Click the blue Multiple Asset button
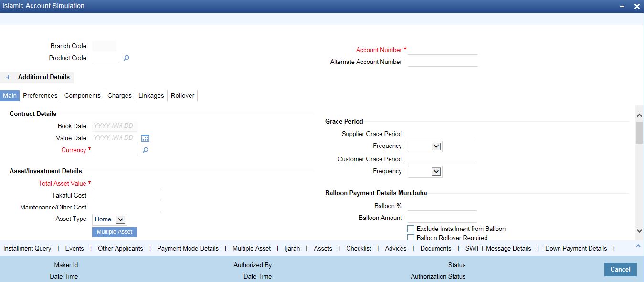Viewport: 644px width, 282px height. tap(115, 232)
